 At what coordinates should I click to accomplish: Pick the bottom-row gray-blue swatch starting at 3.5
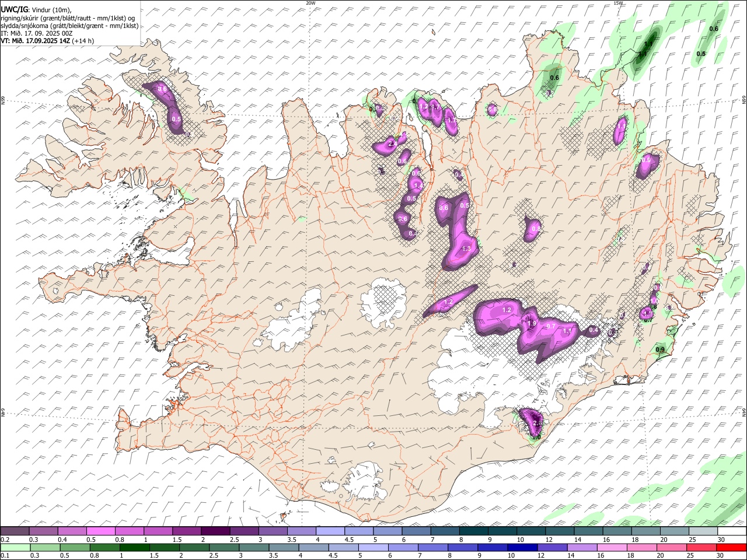coord(284,547)
